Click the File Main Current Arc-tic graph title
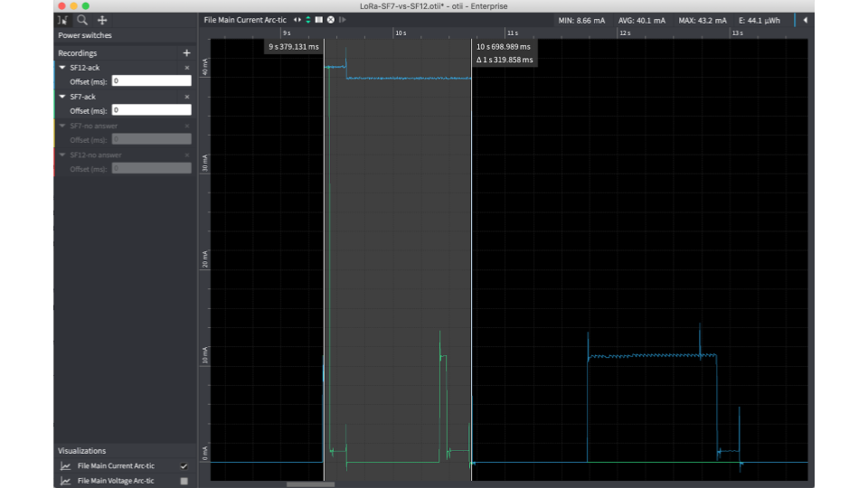The image size is (868, 488). tap(245, 20)
